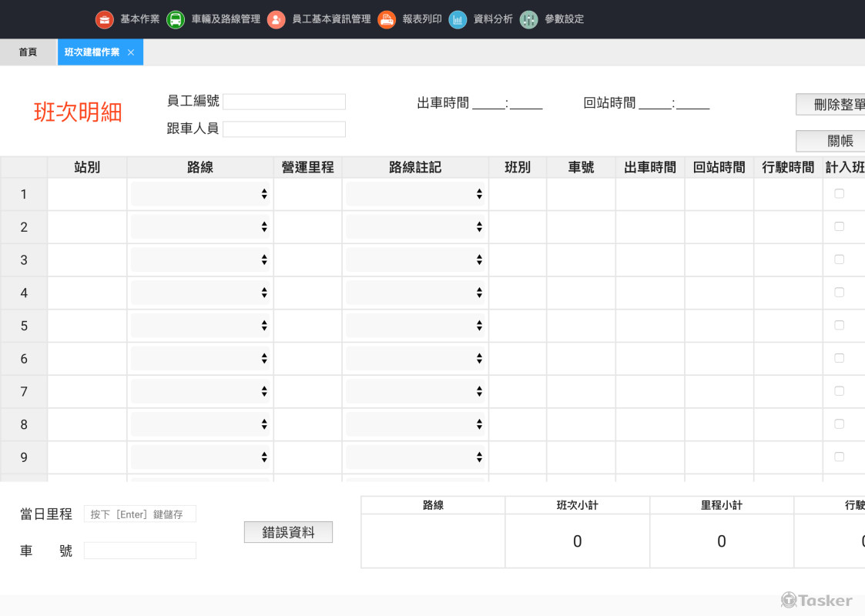865x616 pixels.
Task: Click the 錯誤資料 button
Action: point(288,531)
